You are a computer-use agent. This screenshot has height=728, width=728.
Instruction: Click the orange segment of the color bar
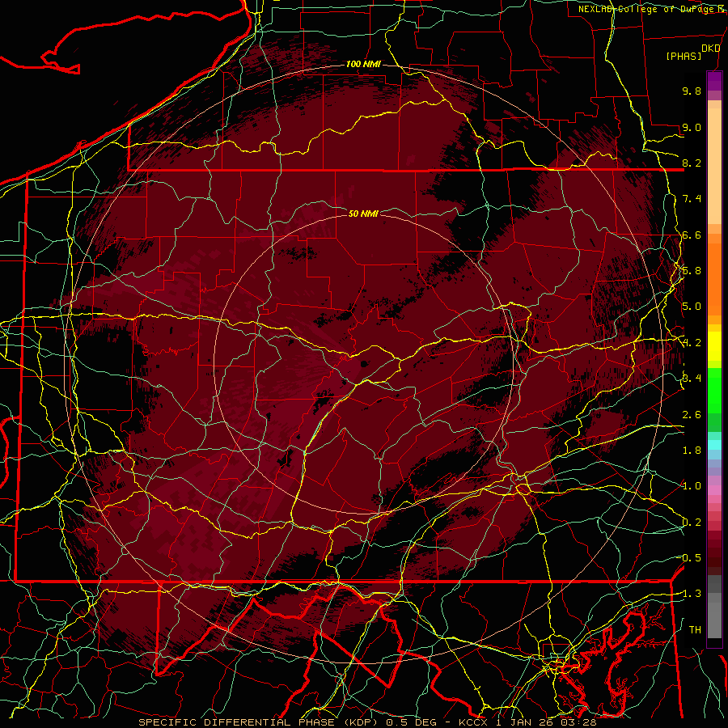point(714,278)
